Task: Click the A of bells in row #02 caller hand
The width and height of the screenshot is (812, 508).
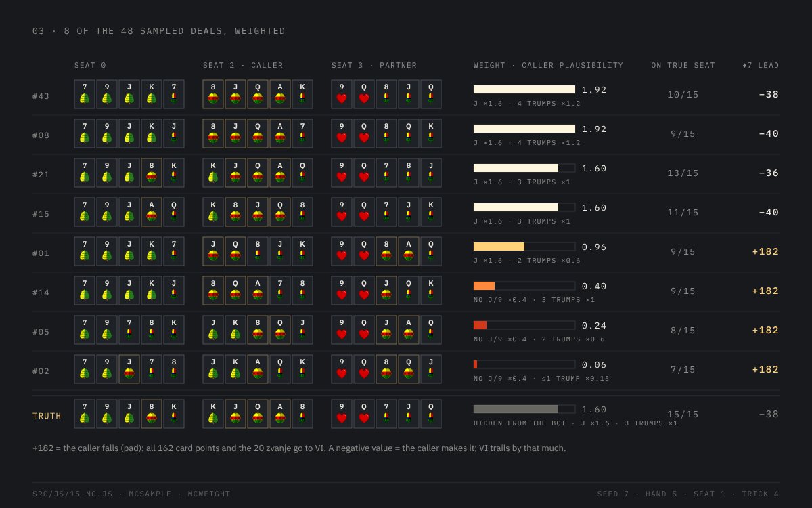Action: tap(258, 369)
